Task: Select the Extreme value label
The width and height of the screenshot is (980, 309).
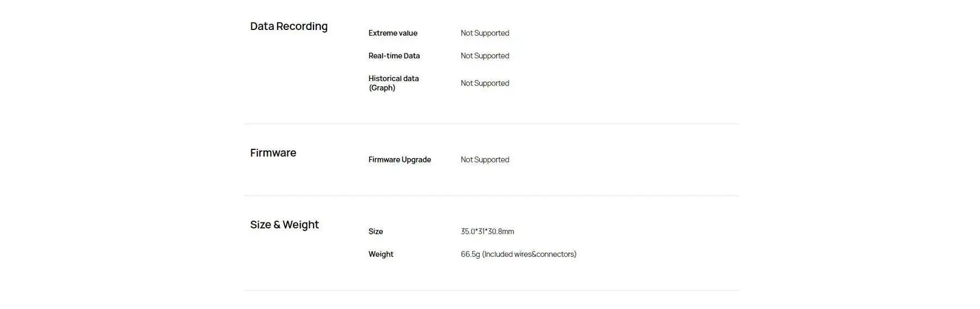Action: [x=393, y=33]
